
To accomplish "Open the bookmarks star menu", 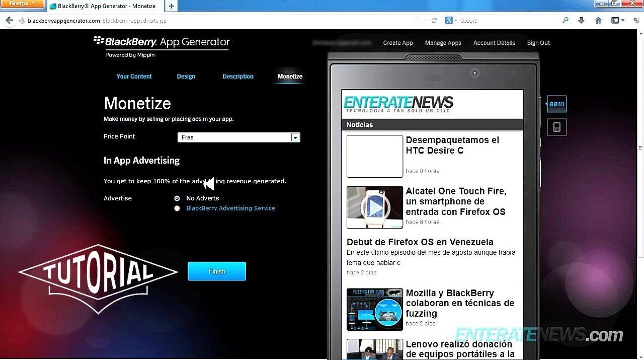I will tap(617, 21).
